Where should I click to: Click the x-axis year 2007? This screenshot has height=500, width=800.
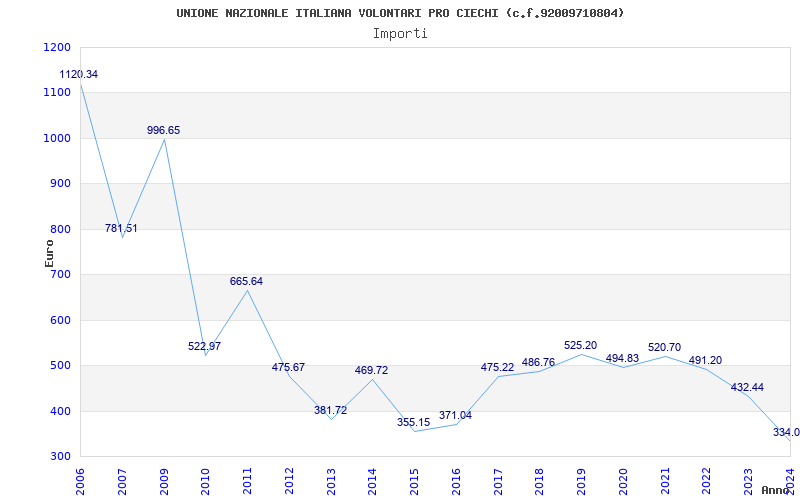coord(122,482)
